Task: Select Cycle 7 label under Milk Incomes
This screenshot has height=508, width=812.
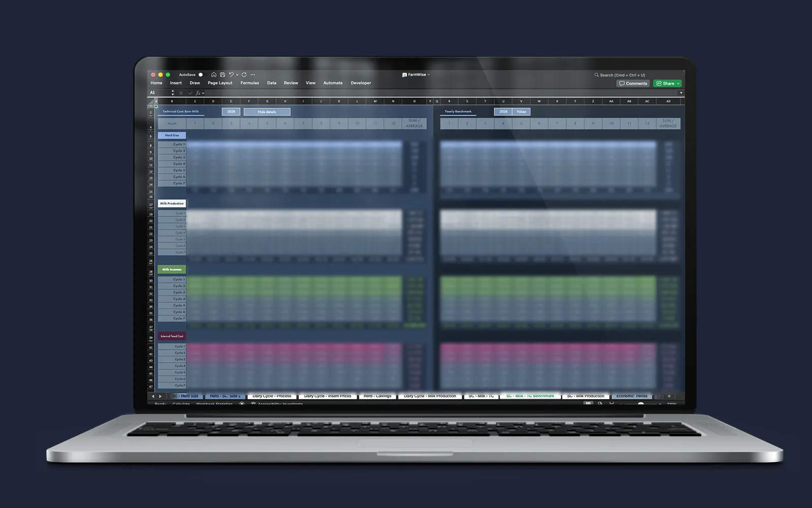Action: [x=172, y=319]
